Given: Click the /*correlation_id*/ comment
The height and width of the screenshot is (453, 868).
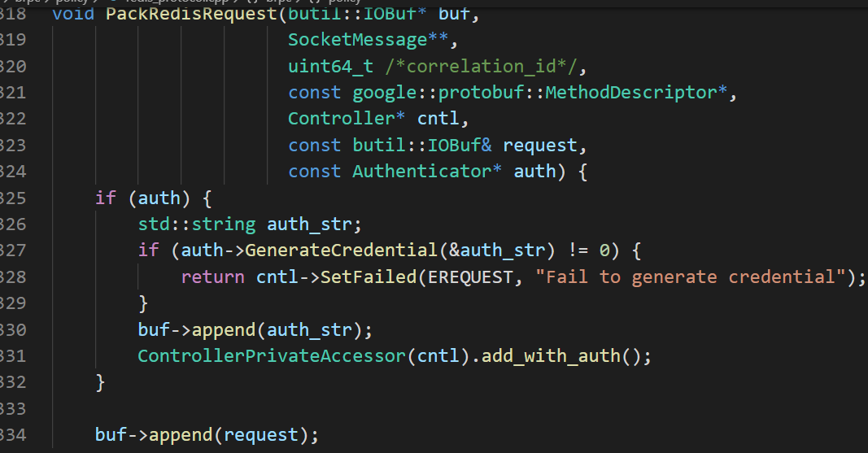Looking at the screenshot, I should click(x=481, y=67).
